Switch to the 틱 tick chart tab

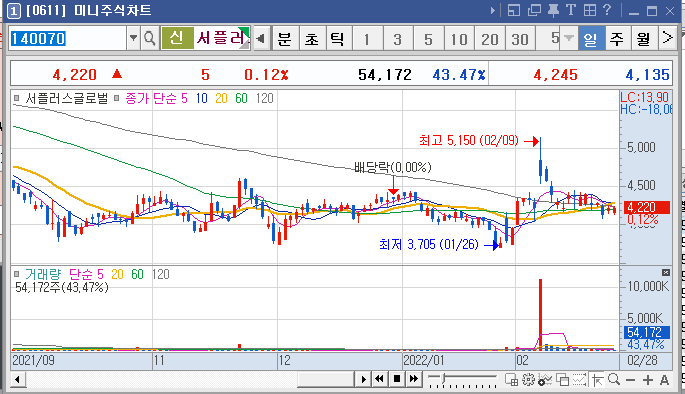pos(338,39)
